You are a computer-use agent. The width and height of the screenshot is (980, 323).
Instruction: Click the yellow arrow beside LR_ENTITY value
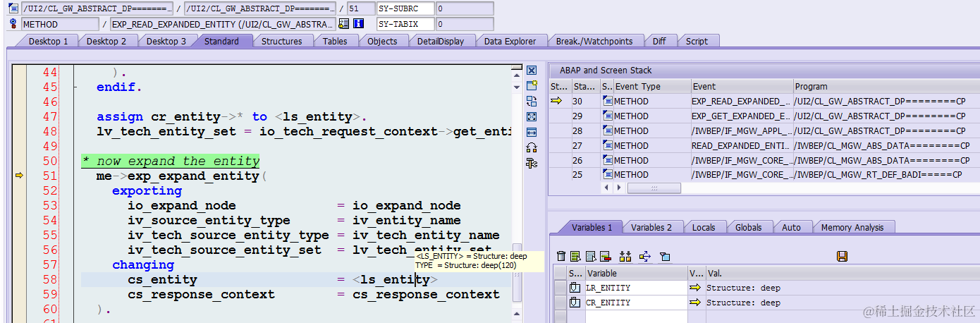tap(695, 288)
